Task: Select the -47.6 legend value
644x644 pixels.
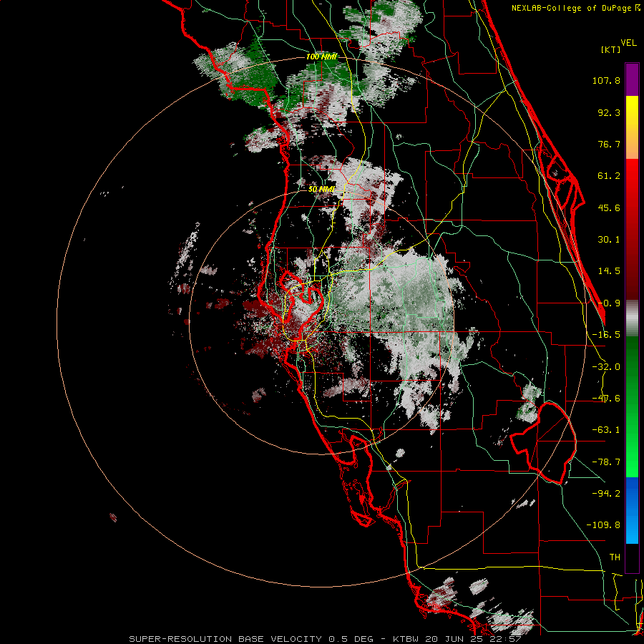Action: pyautogui.click(x=606, y=399)
